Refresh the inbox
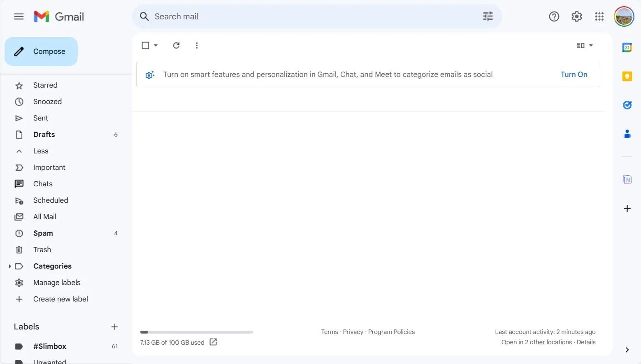 coord(176,45)
